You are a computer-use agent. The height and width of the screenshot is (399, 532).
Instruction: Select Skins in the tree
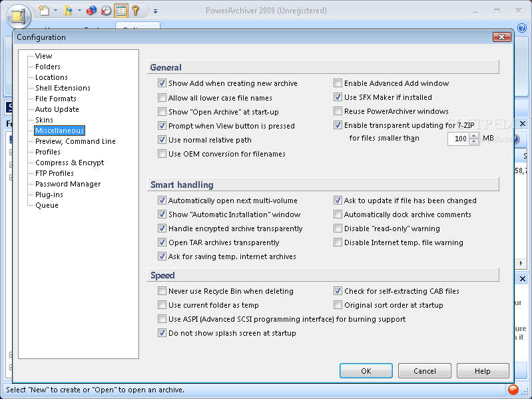point(44,120)
